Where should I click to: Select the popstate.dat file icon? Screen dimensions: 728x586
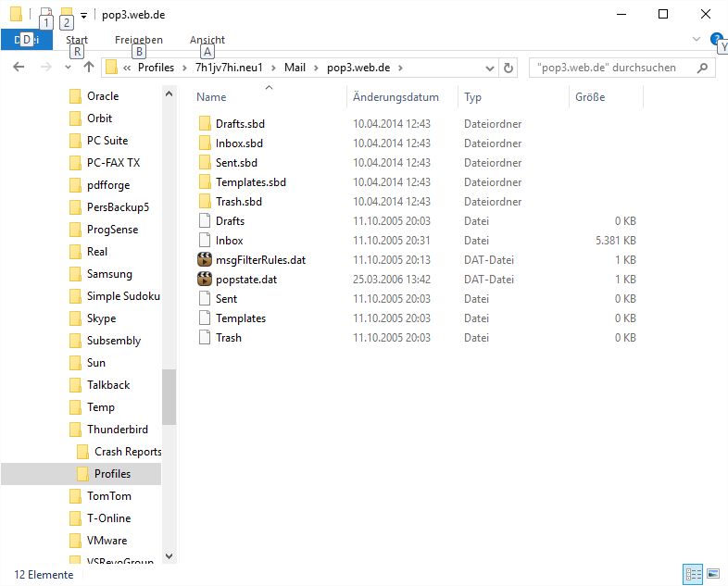point(205,279)
